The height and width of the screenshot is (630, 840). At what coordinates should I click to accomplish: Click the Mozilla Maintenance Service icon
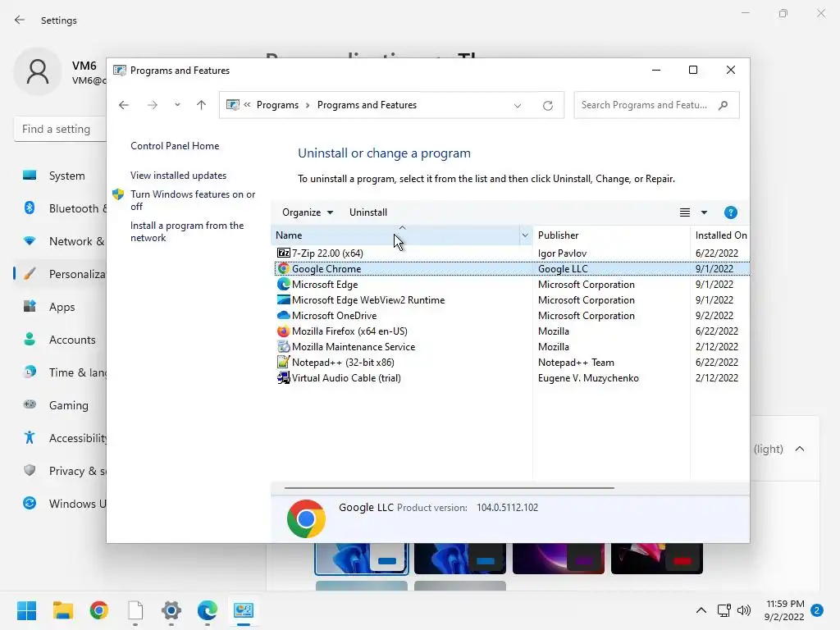(x=283, y=346)
